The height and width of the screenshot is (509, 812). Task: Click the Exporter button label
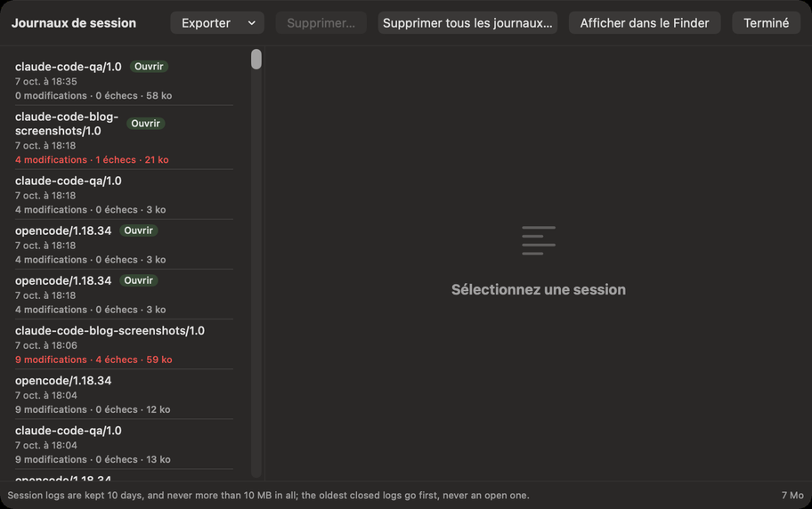point(206,23)
